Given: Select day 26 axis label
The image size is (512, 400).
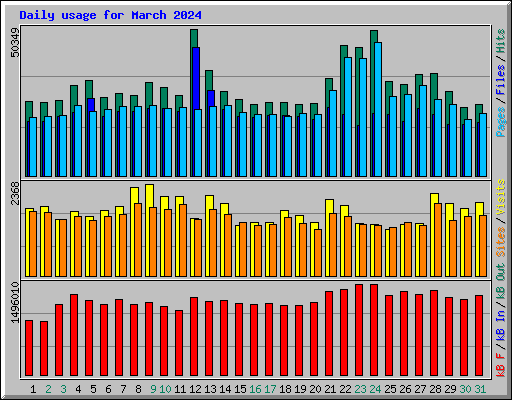Looking at the screenshot, I should pos(405,389).
